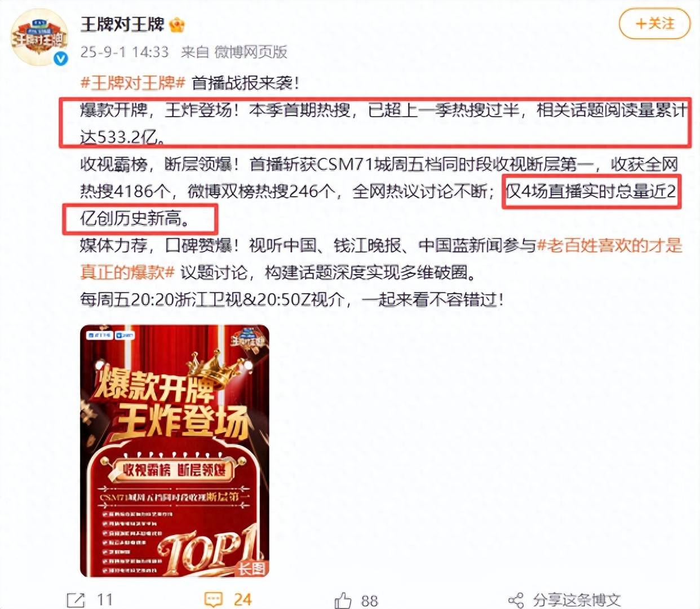Open the #王牌对王牌# hashtag topic
Screen dimensions: 700x609
[x=133, y=83]
